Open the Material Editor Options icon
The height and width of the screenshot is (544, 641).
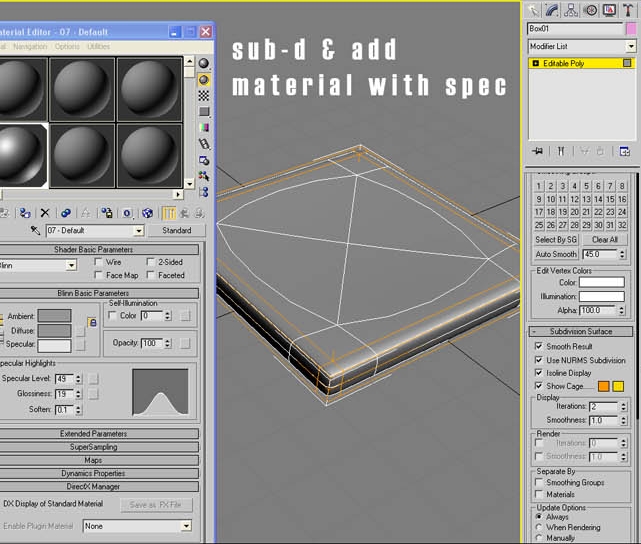point(204,160)
